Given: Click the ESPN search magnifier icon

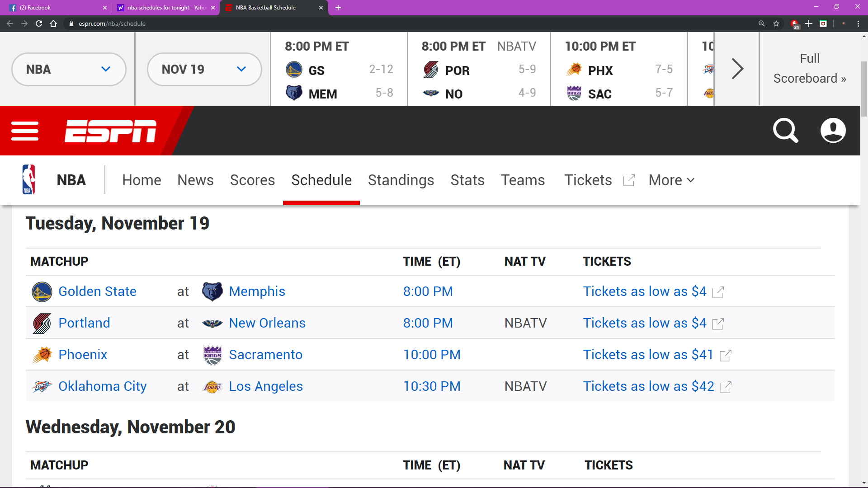Looking at the screenshot, I should point(785,131).
